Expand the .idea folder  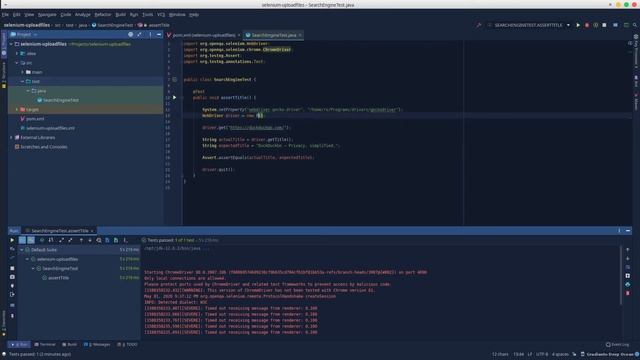[17, 53]
